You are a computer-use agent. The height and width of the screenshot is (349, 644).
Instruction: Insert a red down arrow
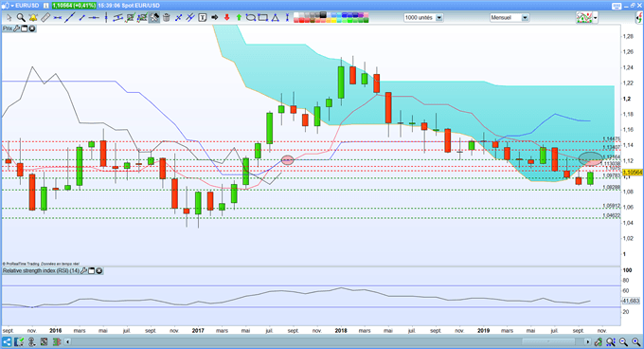(x=226, y=18)
